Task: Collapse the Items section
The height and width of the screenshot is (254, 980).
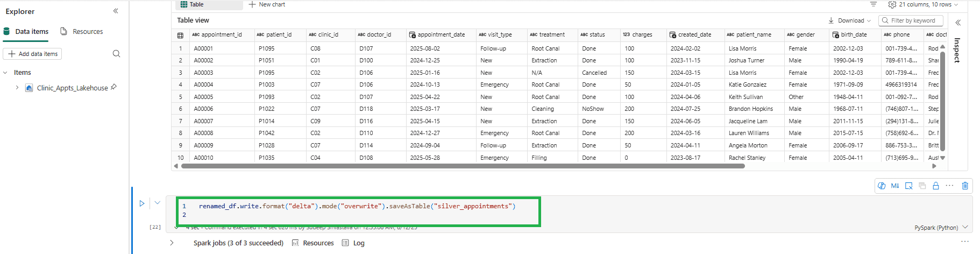Action: (x=5, y=73)
